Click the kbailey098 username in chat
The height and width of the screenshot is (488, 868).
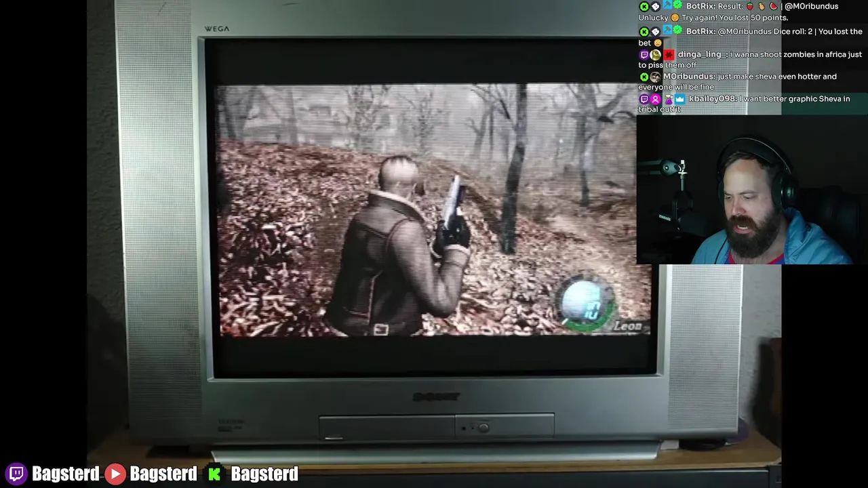coord(712,99)
